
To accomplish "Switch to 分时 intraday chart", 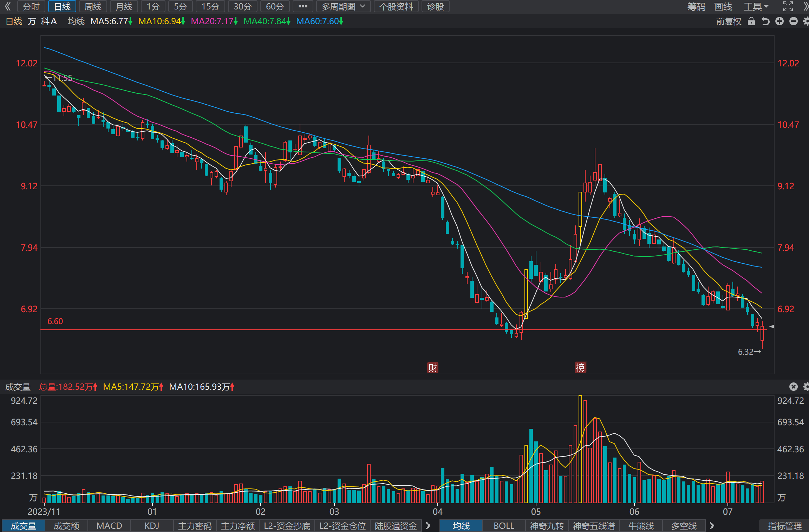I will tap(31, 6).
